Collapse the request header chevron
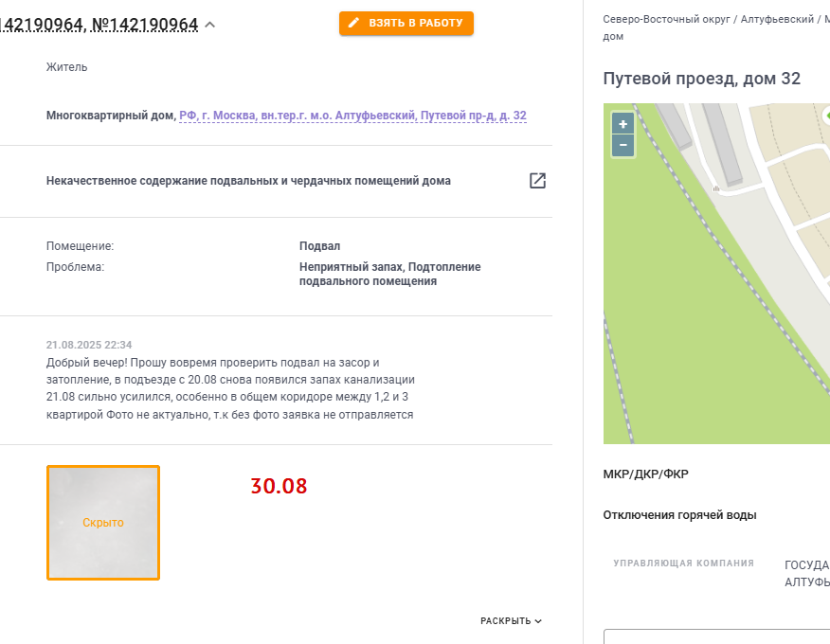Image resolution: width=830 pixels, height=644 pixels. (210, 25)
